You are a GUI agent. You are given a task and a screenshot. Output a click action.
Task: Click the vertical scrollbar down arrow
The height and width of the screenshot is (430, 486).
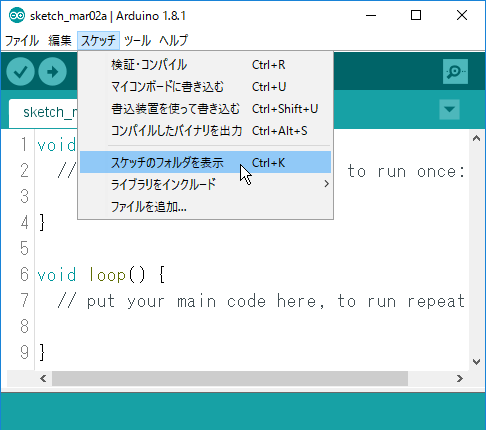coord(477,362)
